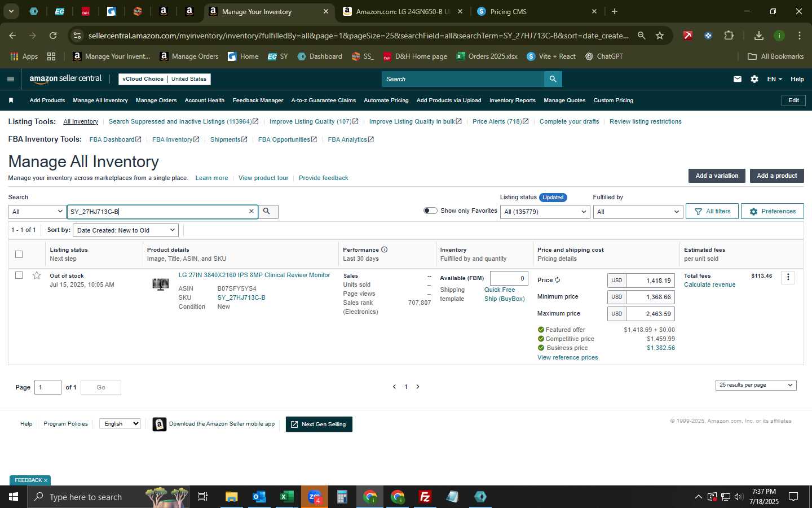Click the Available quantity input field
The image size is (812, 508).
click(x=509, y=278)
